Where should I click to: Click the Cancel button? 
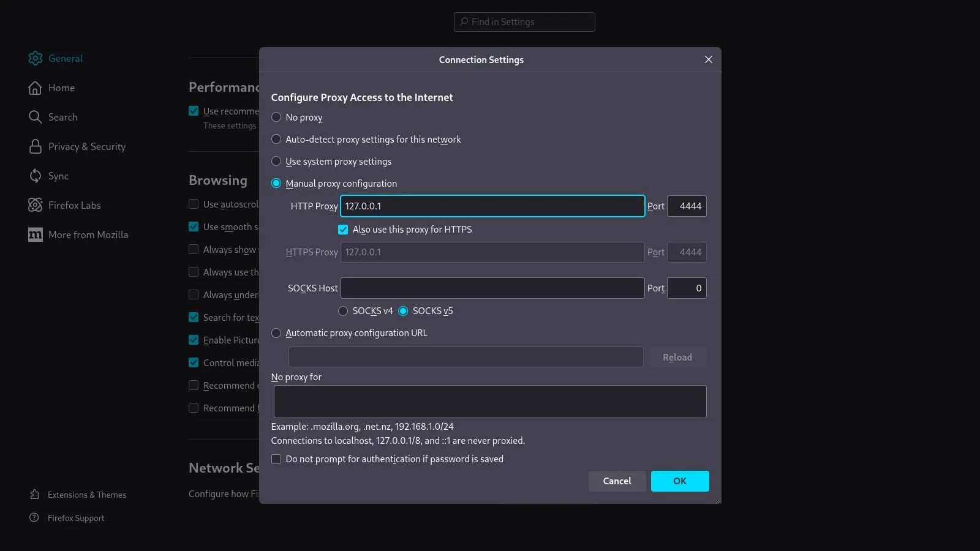click(x=617, y=481)
